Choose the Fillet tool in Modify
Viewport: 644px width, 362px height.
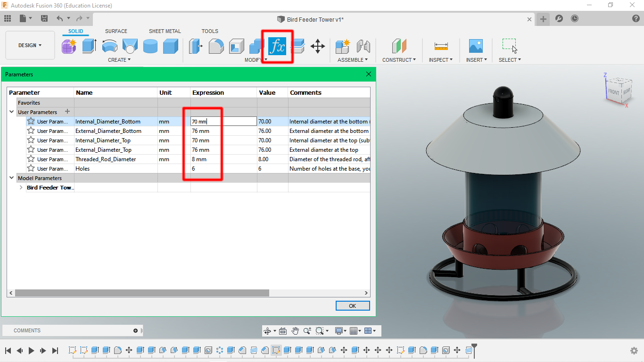coord(216,46)
